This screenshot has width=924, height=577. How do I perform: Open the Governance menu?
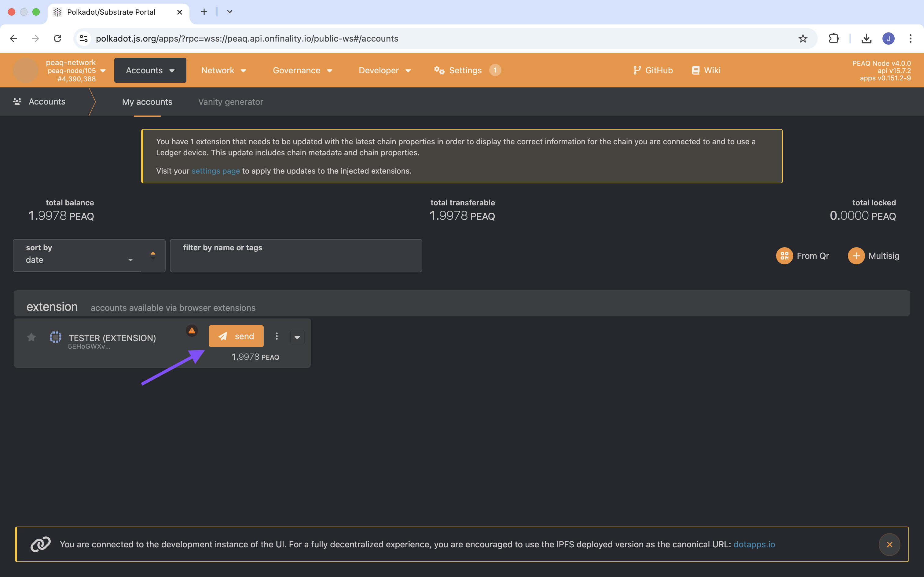tap(302, 71)
